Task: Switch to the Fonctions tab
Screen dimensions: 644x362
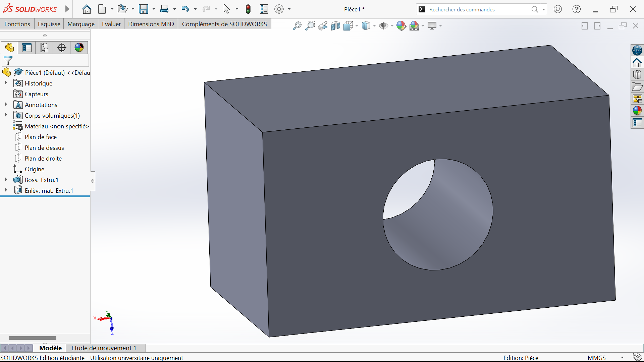Action: tap(17, 24)
